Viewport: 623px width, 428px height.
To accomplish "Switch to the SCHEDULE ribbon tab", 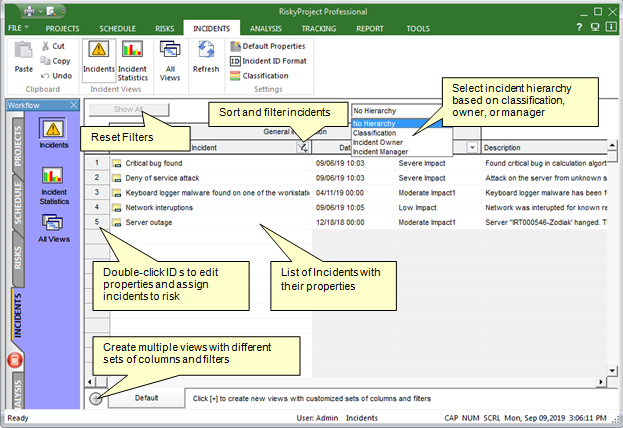I will pos(117,29).
